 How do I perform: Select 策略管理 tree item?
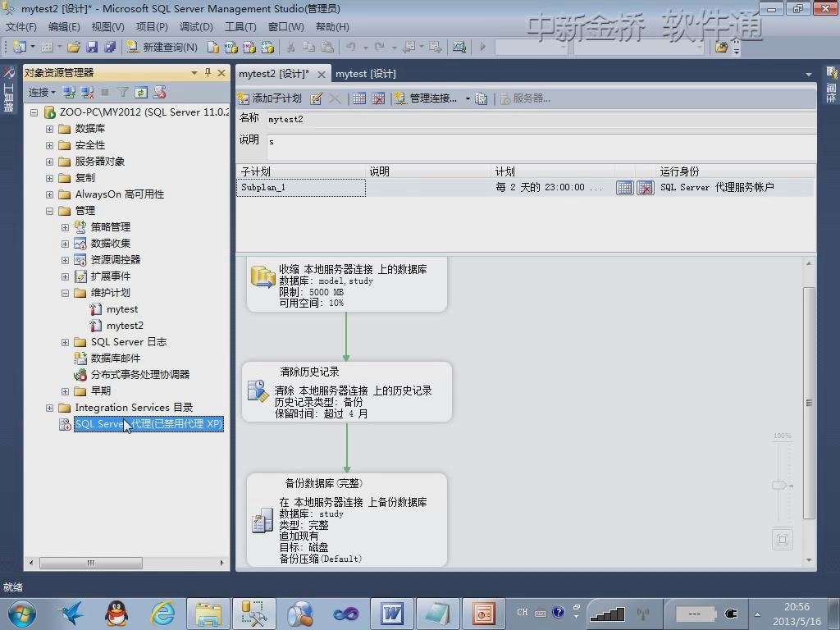111,227
